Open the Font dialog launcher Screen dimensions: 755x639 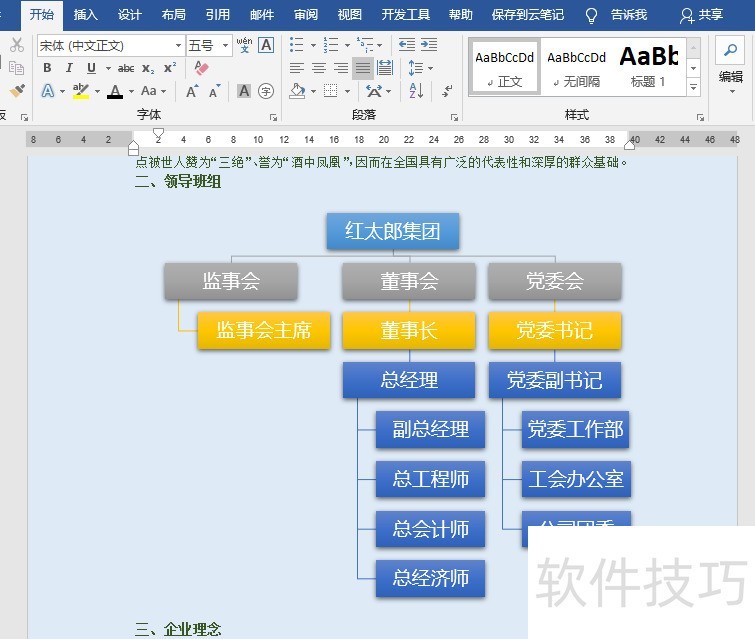click(x=273, y=117)
